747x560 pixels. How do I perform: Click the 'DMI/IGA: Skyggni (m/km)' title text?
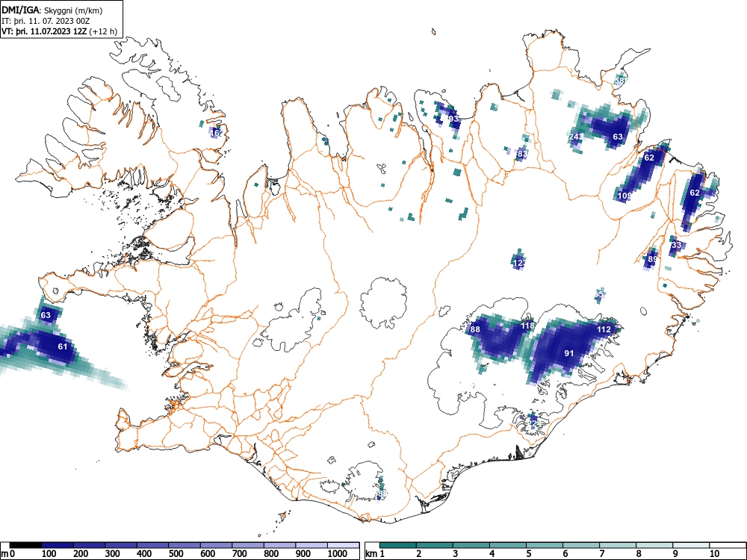[x=52, y=10]
